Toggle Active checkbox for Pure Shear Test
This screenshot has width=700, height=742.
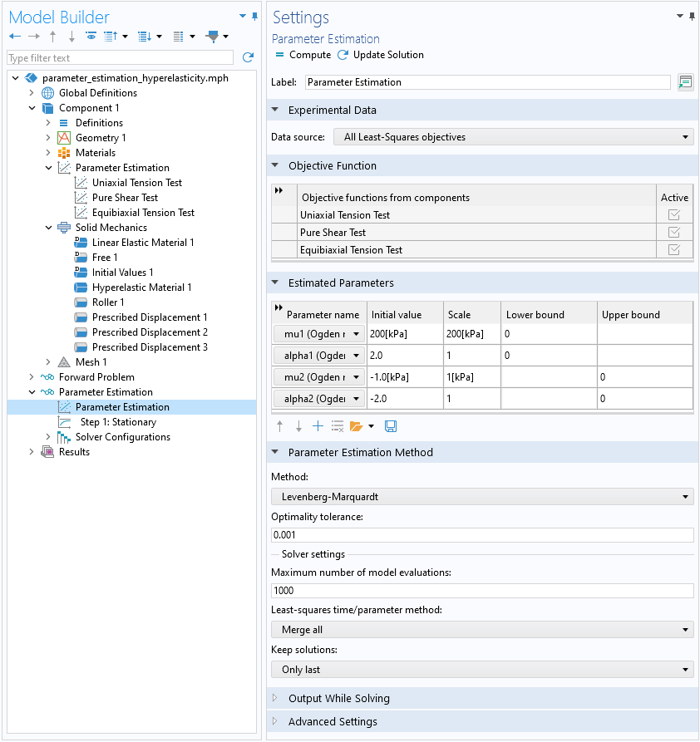pos(674,233)
